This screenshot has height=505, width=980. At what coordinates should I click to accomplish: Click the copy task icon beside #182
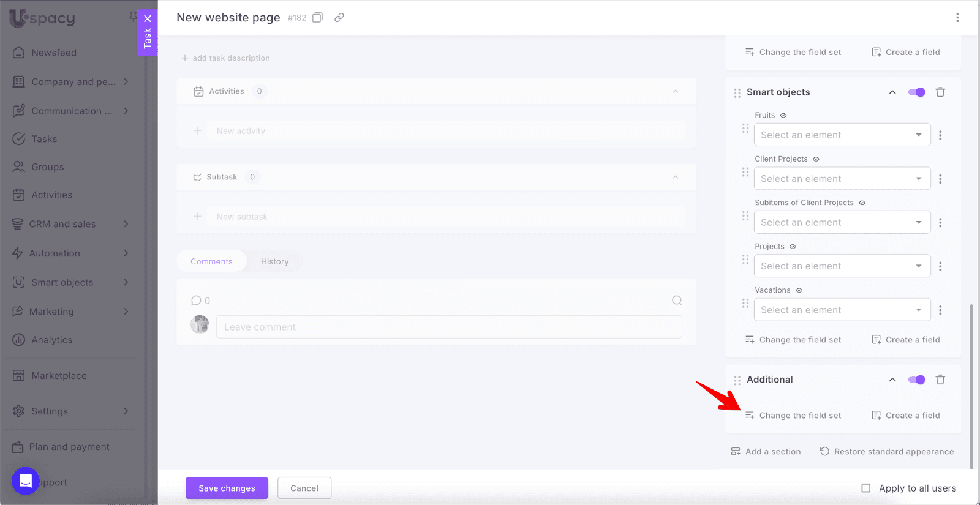coord(317,18)
